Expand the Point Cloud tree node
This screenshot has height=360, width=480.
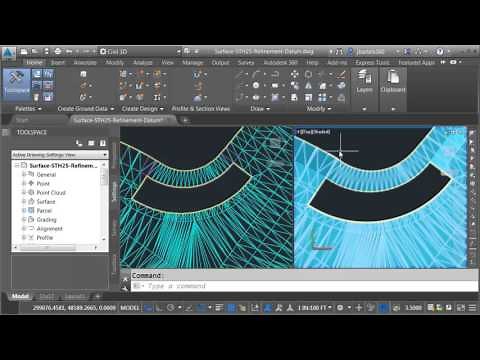coord(24,192)
